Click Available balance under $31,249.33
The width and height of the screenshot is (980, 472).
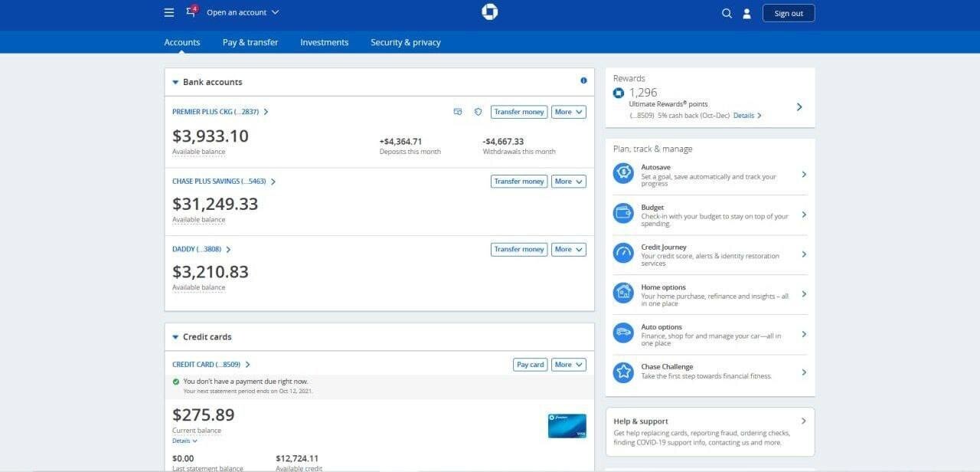click(x=199, y=220)
